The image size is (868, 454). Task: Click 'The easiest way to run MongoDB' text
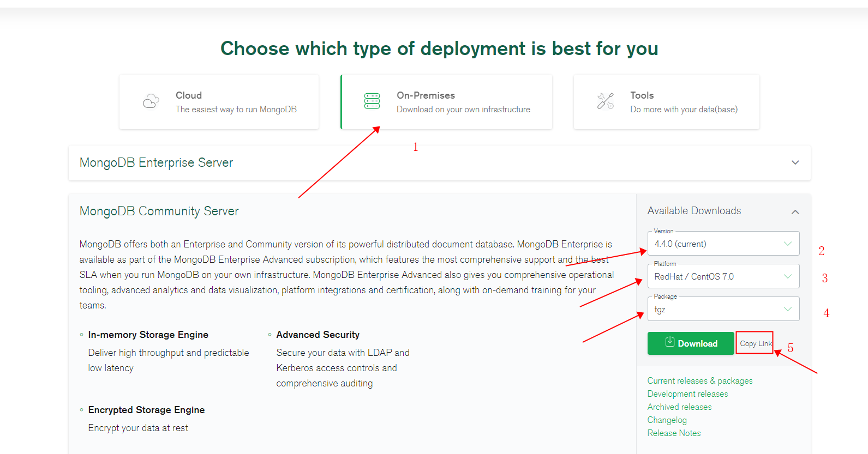(236, 110)
